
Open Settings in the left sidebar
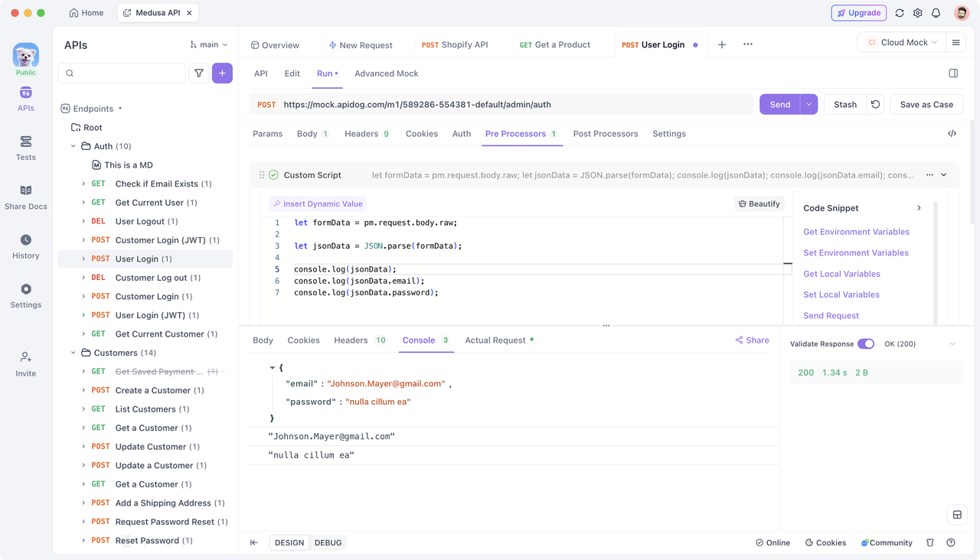coord(25,295)
